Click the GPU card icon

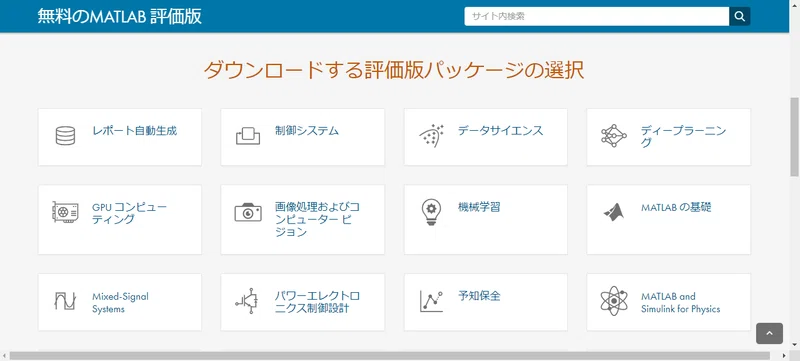pyautogui.click(x=65, y=212)
